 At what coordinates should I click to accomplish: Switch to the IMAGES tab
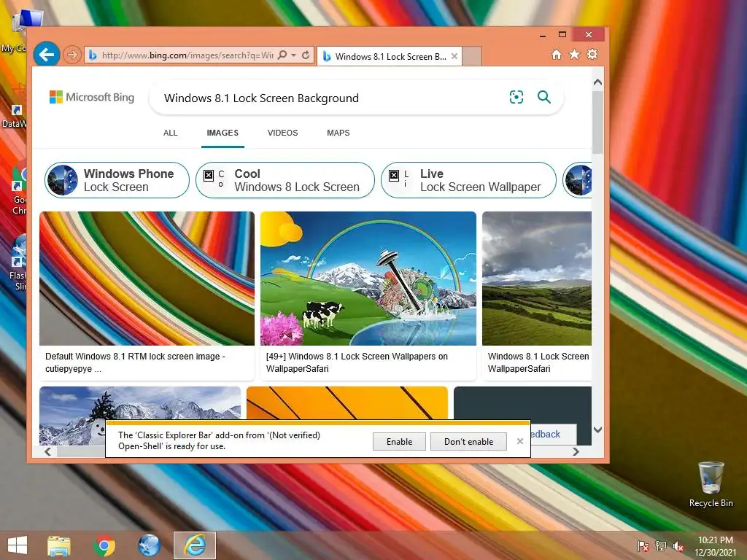(222, 133)
